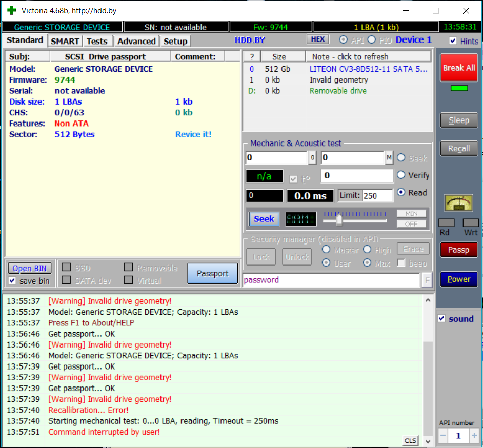The height and width of the screenshot is (448, 483).
Task: Click the blue Seek button
Action: 264,219
